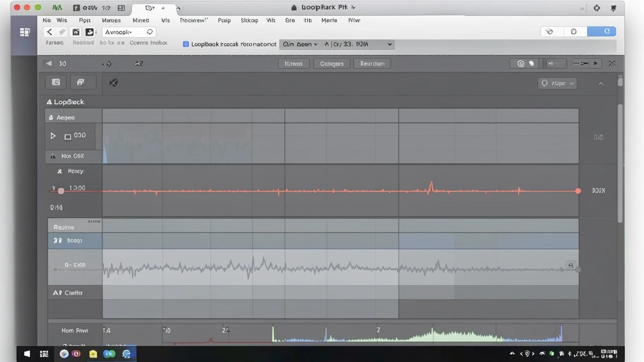Open the Chrome taskbar icon
Image resolution: width=644 pixels, height=362 pixels.
click(64, 354)
